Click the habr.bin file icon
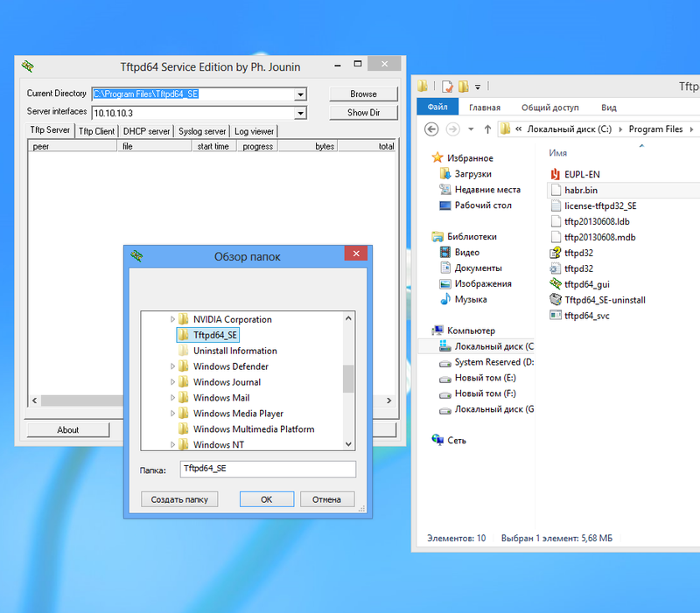This screenshot has height=613, width=700. coord(556,190)
